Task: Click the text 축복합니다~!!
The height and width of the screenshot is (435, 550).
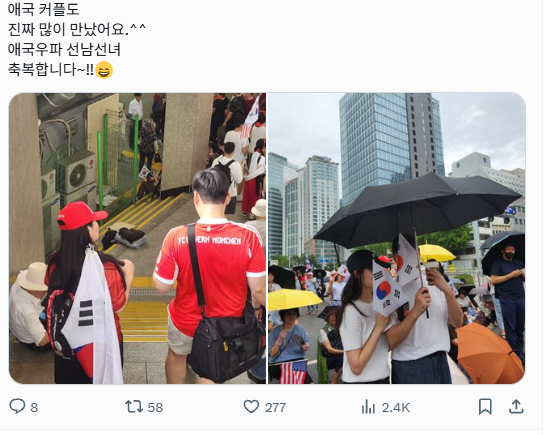Action: coord(51,69)
